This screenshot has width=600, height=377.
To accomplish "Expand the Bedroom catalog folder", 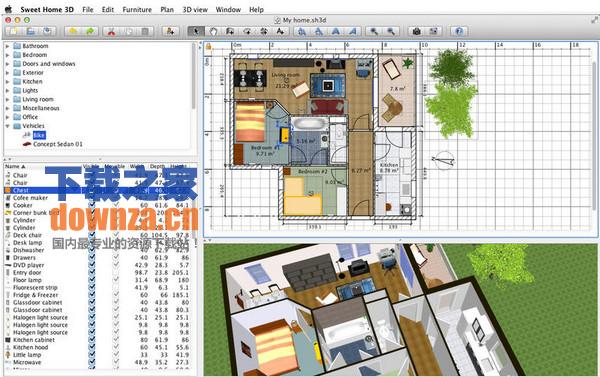I will pyautogui.click(x=7, y=55).
